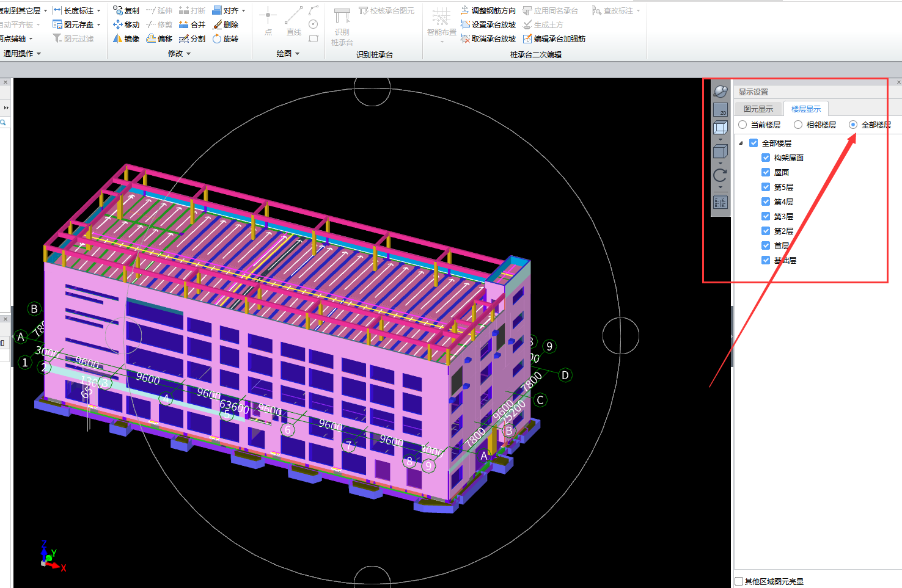Expand dropdown under wireframe cube icon
Viewport: 902px width, 588px height.
click(x=721, y=139)
